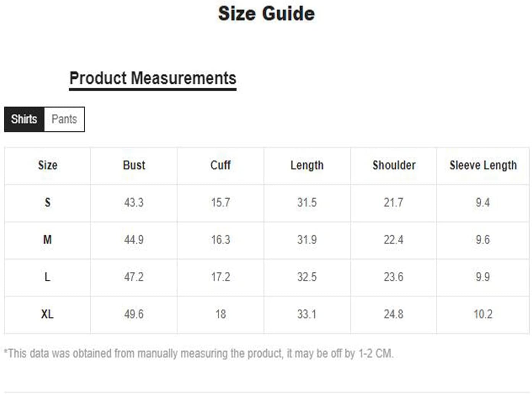The image size is (532, 394).
Task: Click the Product Measurements heading
Action: [x=153, y=78]
